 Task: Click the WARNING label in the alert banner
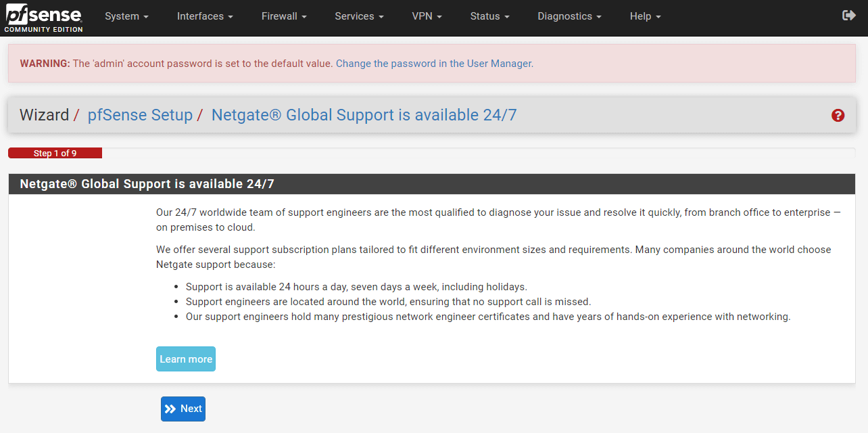point(45,64)
